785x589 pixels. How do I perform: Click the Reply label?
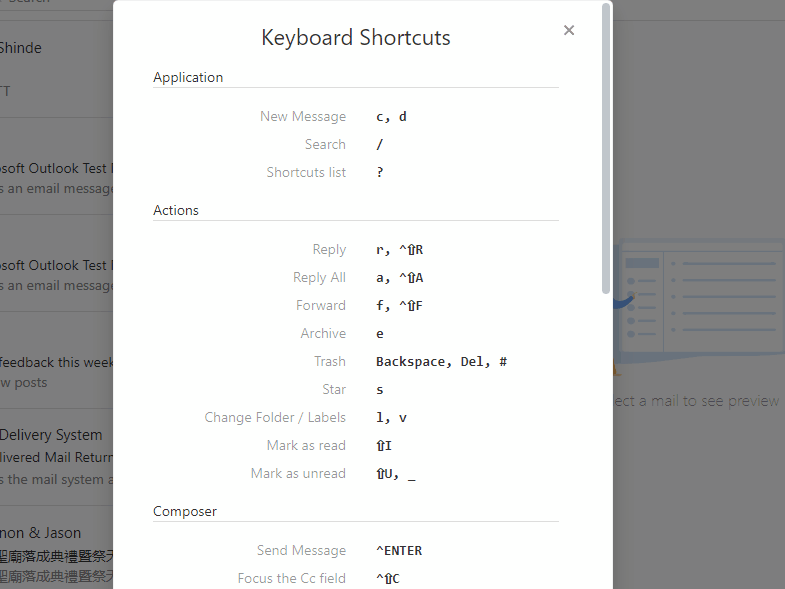(329, 249)
